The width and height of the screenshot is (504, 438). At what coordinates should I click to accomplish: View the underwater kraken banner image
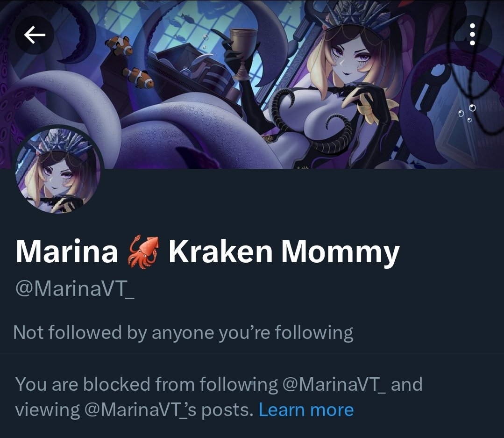[252, 84]
